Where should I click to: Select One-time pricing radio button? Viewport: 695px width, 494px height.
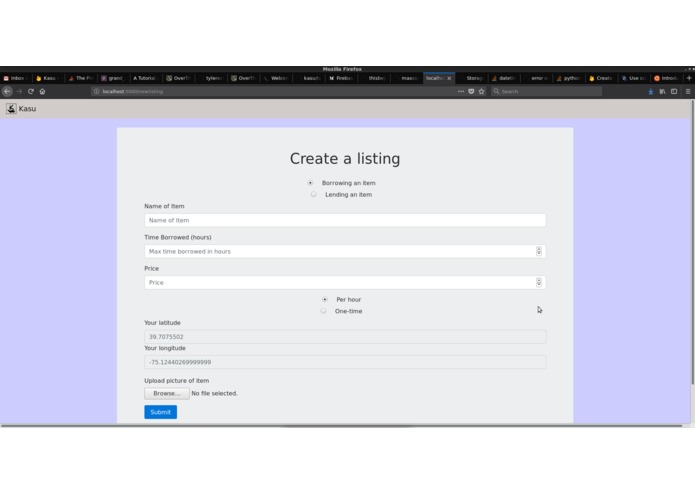point(323,311)
